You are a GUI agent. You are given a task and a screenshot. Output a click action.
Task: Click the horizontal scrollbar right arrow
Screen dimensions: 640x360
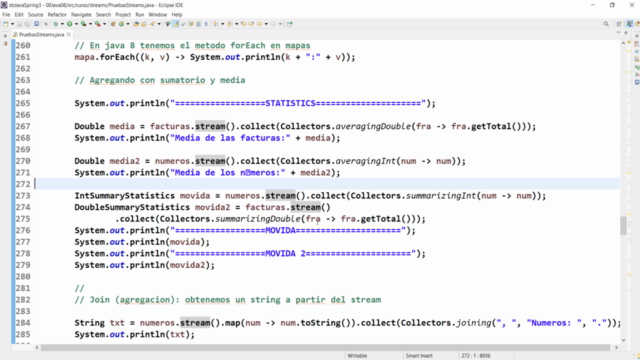point(616,347)
